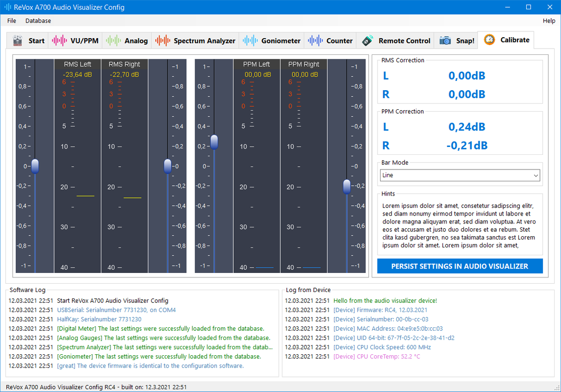The image size is (561, 392).
Task: Click the Start tab icon
Action: pos(18,41)
